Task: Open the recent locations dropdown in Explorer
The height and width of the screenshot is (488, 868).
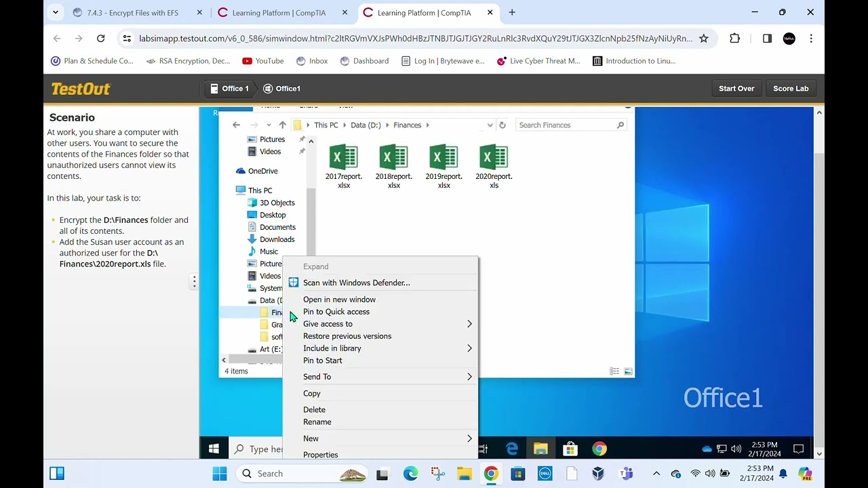Action: click(269, 125)
